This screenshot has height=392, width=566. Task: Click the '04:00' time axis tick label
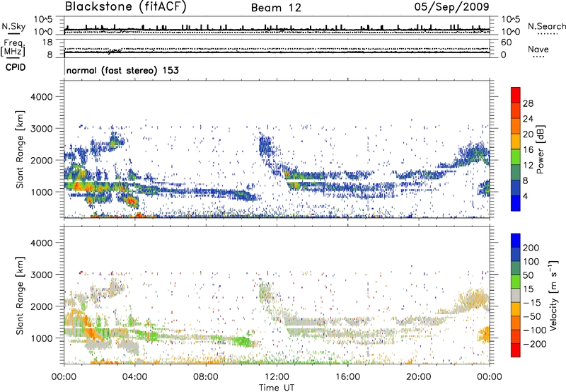pyautogui.click(x=135, y=377)
